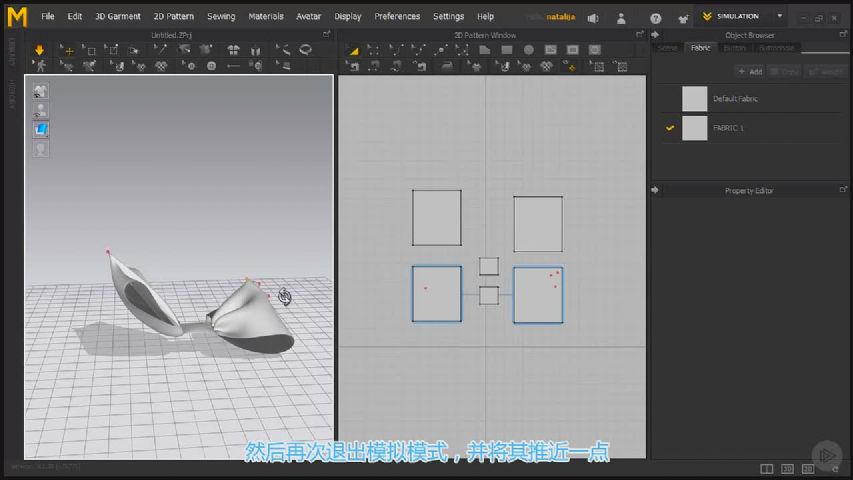Select the yellow Select/Move tool in 3D toolbar

click(66, 50)
